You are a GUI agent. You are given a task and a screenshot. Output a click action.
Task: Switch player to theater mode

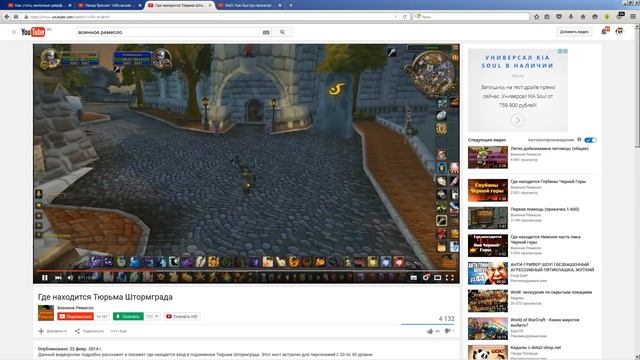[438, 278]
